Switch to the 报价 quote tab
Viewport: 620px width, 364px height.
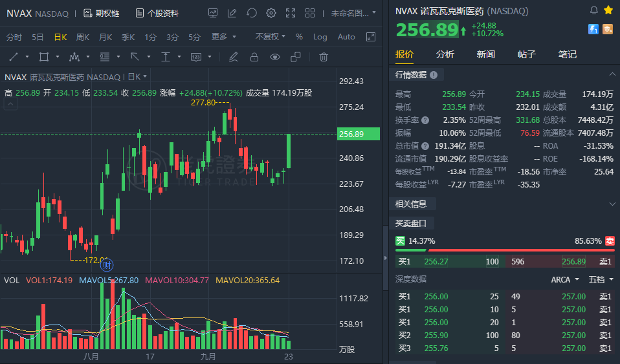pos(404,54)
